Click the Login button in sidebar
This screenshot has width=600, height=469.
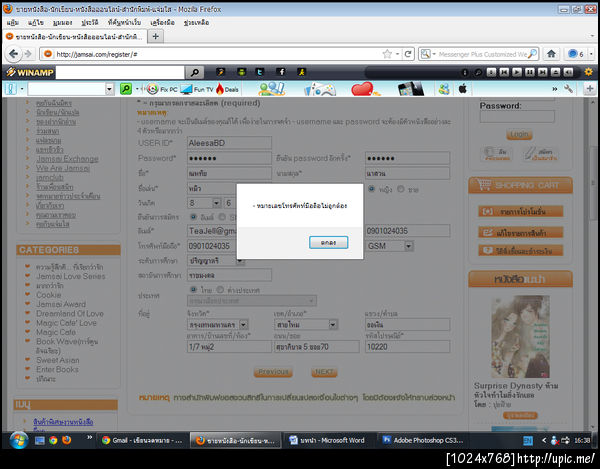[519, 134]
